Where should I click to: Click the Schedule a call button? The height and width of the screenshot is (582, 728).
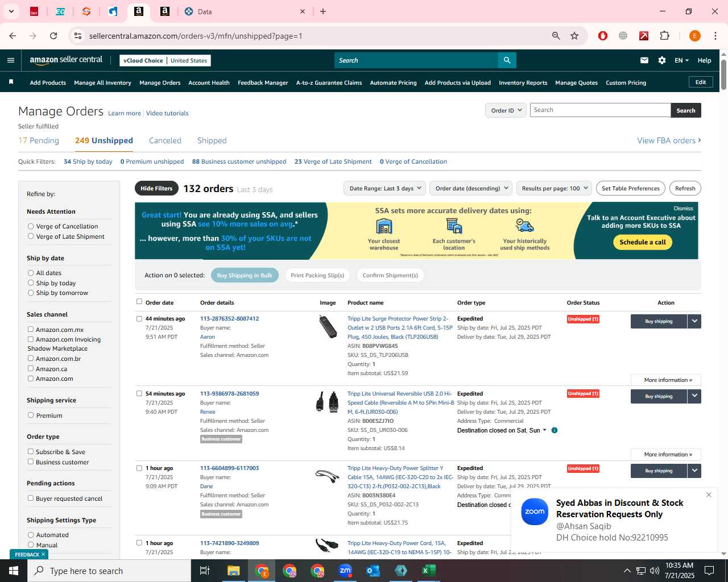coord(643,242)
